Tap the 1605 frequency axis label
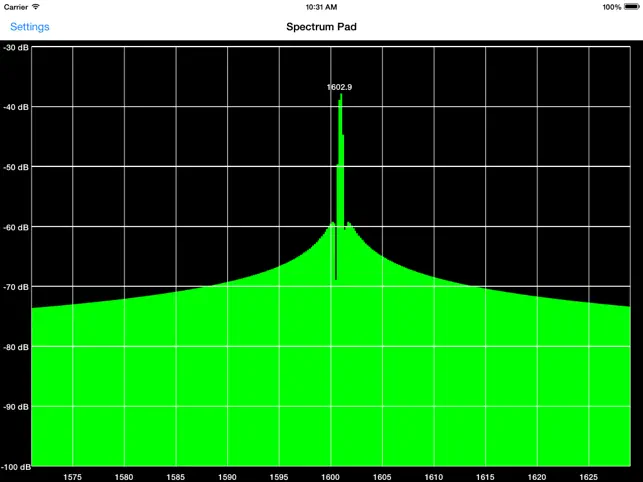This screenshot has width=643, height=482. [x=382, y=477]
